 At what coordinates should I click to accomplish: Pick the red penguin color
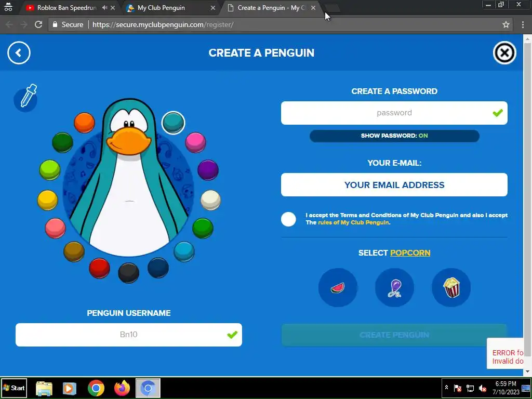tap(99, 268)
